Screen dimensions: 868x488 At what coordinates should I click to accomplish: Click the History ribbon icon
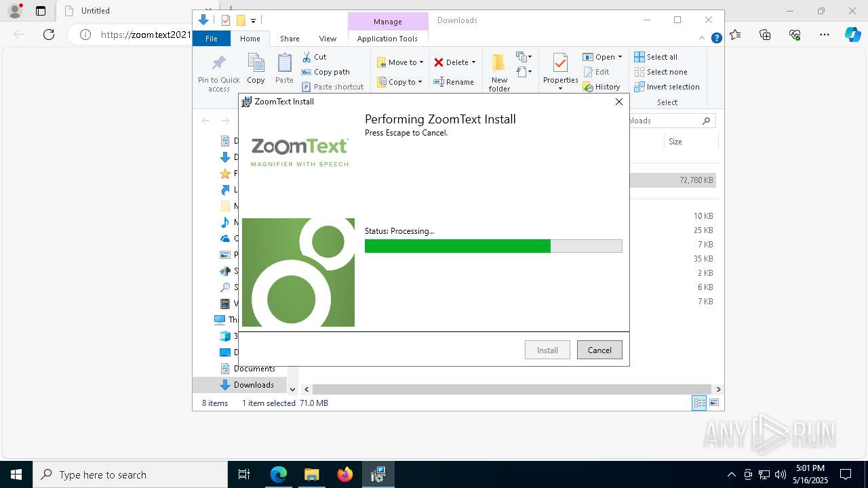[x=589, y=87]
